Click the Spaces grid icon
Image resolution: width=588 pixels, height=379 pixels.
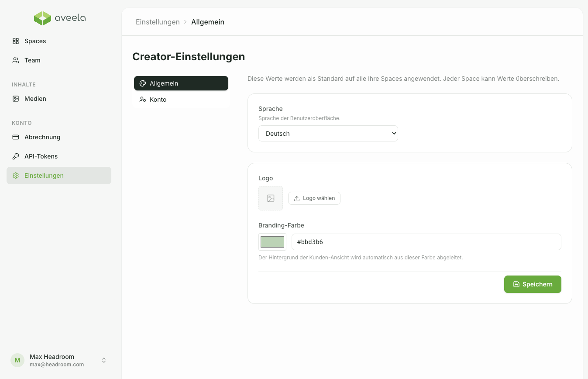tap(16, 41)
